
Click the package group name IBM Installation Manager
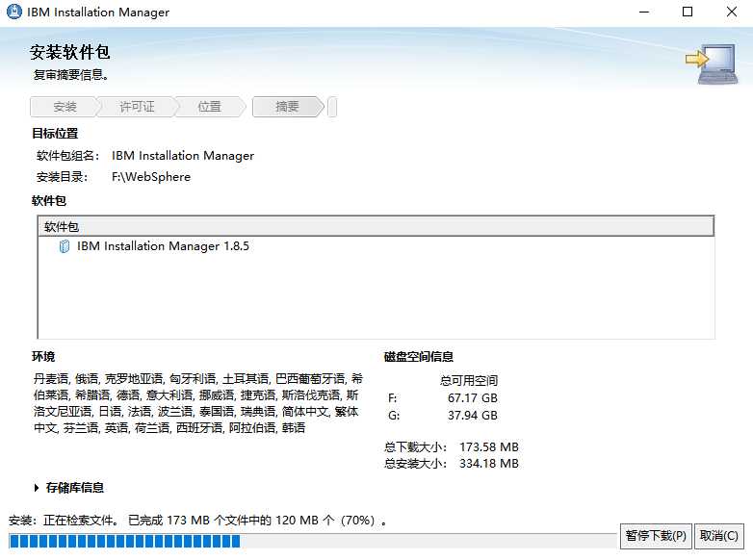click(x=183, y=156)
